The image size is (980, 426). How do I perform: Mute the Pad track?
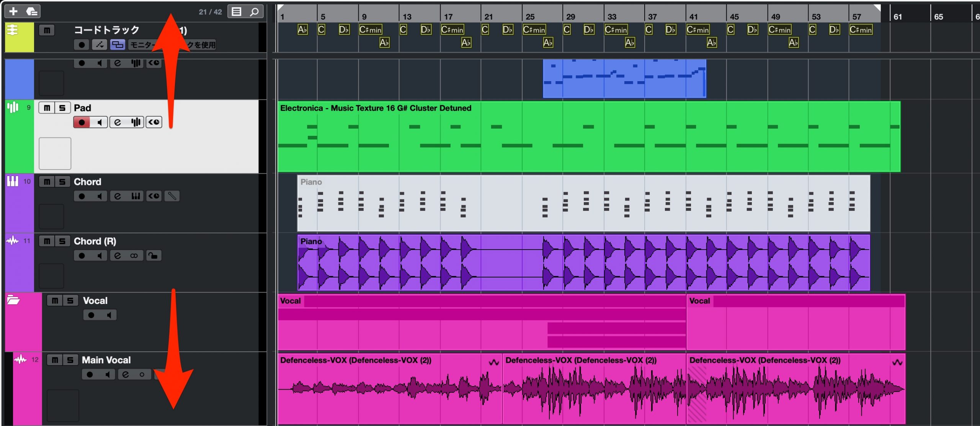[47, 108]
